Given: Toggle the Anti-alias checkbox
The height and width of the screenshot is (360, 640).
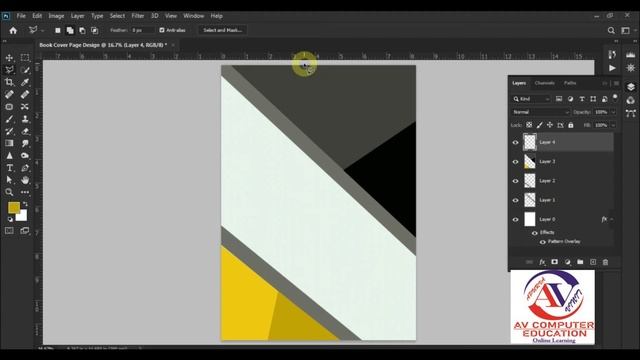Looking at the screenshot, I should tap(162, 30).
